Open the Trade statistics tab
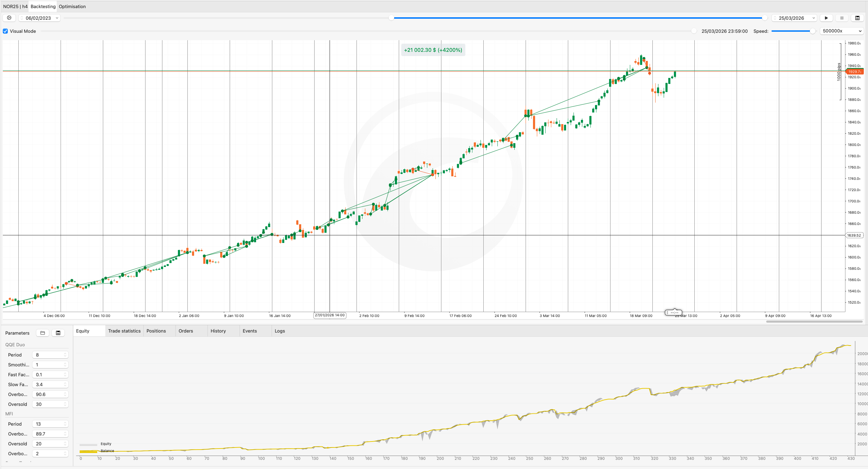The height and width of the screenshot is (469, 868). pyautogui.click(x=124, y=331)
